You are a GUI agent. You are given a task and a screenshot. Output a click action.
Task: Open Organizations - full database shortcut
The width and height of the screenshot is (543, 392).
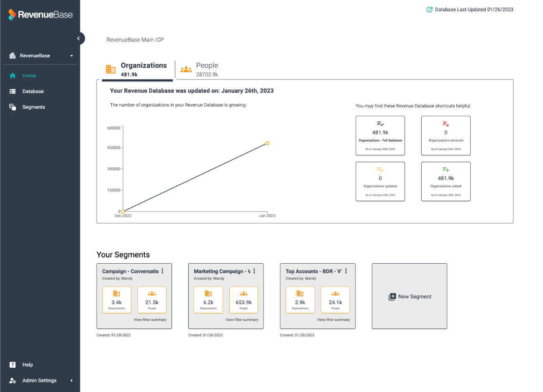point(380,135)
